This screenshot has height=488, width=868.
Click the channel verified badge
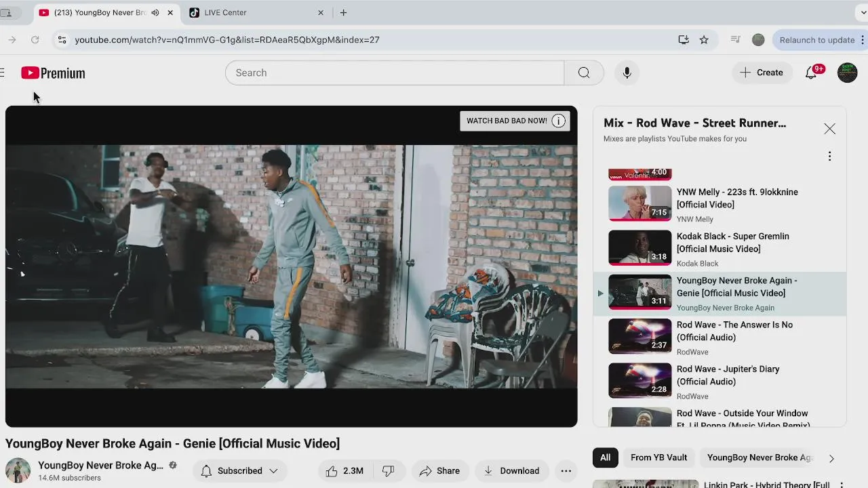tap(173, 466)
